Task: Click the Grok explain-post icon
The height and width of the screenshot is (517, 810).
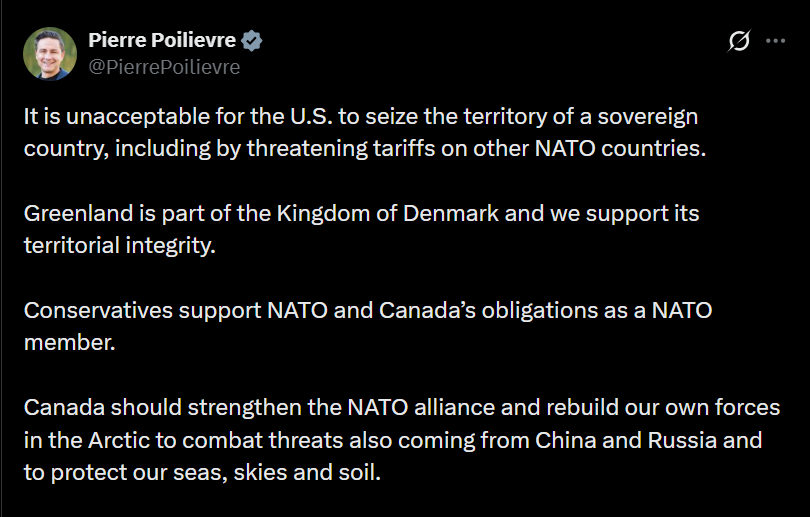Action: [739, 41]
